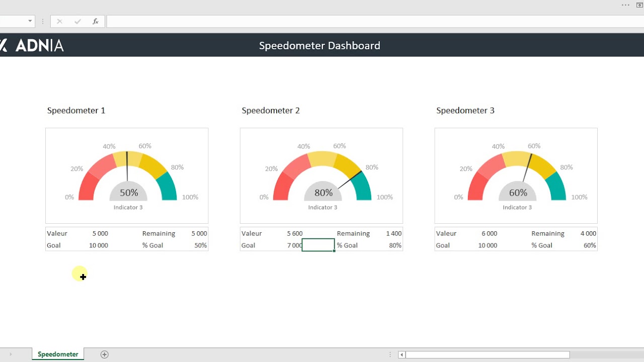Click the ribbon display options icon
The width and height of the screenshot is (644, 362).
click(640, 5)
